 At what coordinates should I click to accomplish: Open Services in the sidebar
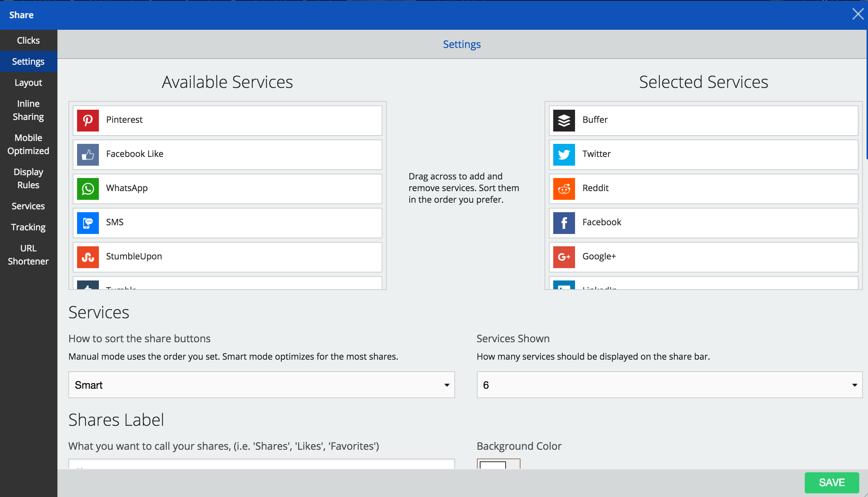[x=28, y=206]
